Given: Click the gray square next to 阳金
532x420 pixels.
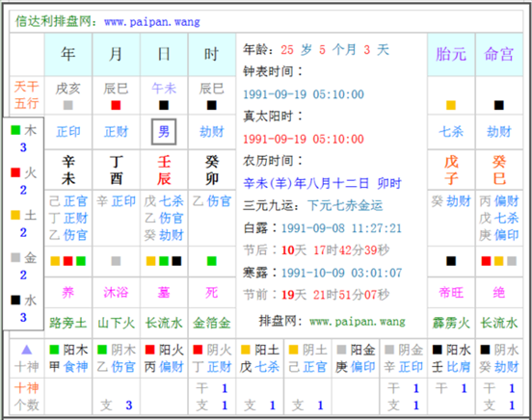Looking at the screenshot, I should coord(341,350).
